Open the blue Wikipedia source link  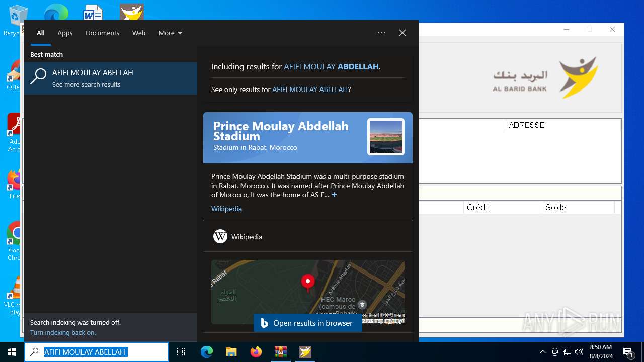tap(226, 209)
